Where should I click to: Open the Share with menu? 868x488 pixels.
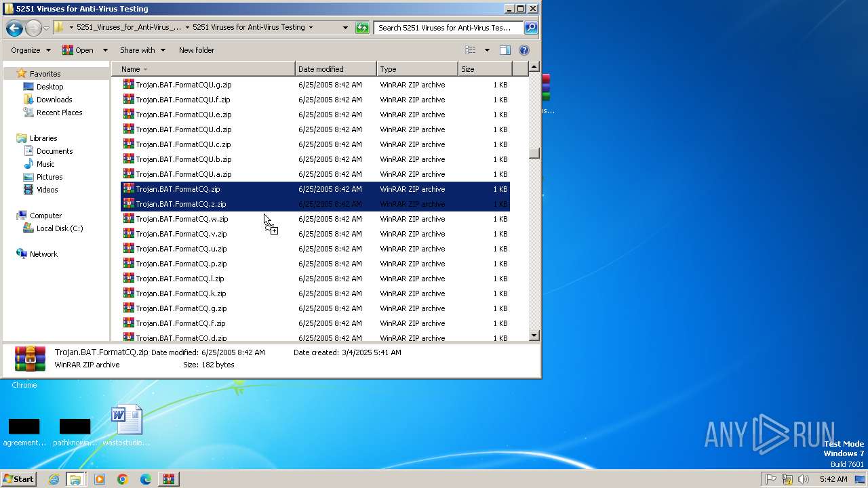coord(142,50)
